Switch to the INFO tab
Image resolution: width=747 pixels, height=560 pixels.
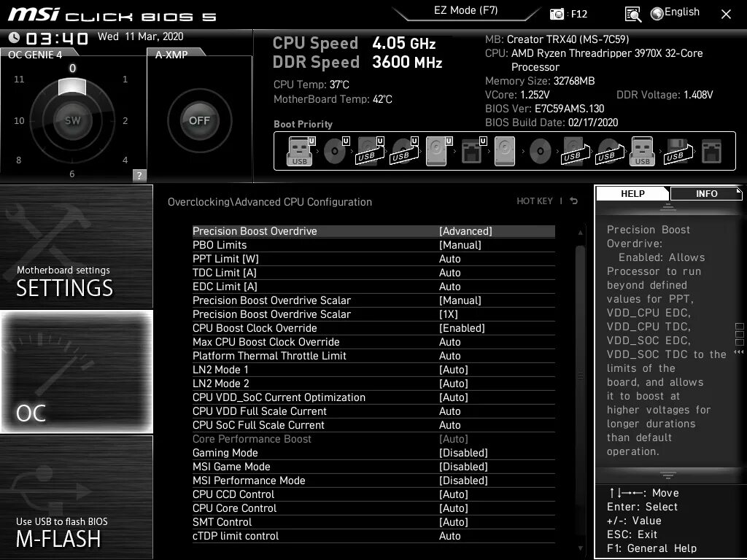706,194
